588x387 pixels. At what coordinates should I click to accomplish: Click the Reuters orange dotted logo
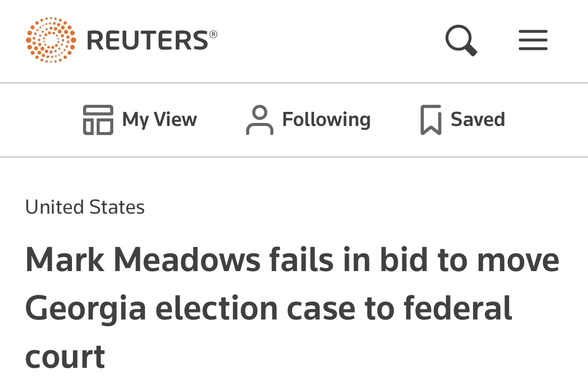coord(51,40)
